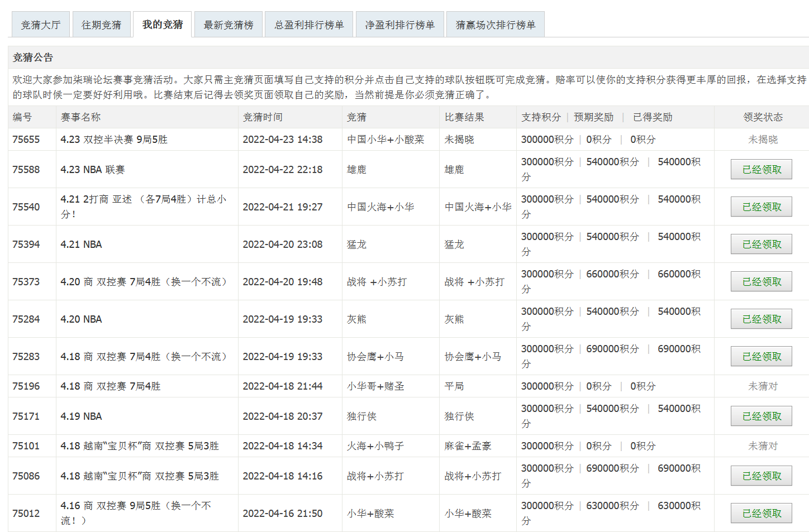Click 已经领取 button for bet 75284
The width and height of the screenshot is (809, 532).
click(761, 319)
